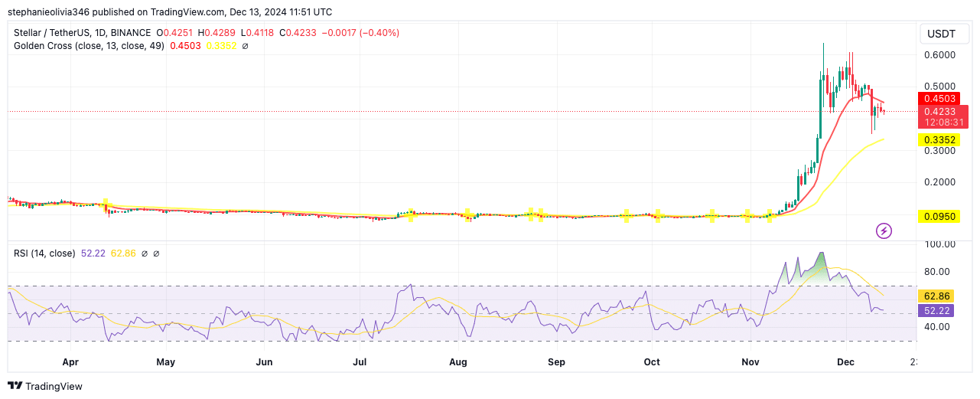Click the last ∅ symbol in RSI legend
The image size is (980, 399).
[x=156, y=253]
